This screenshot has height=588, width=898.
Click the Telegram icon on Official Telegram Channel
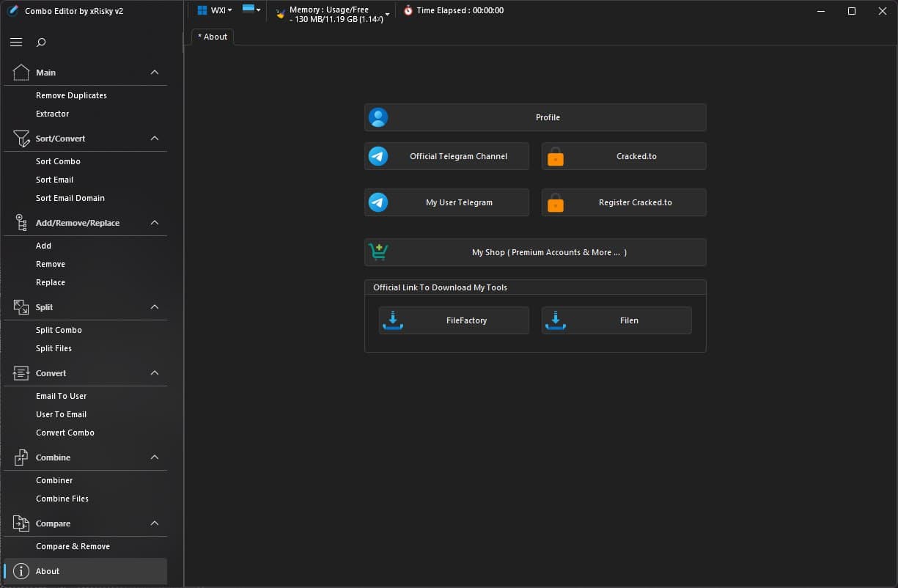[x=378, y=155]
